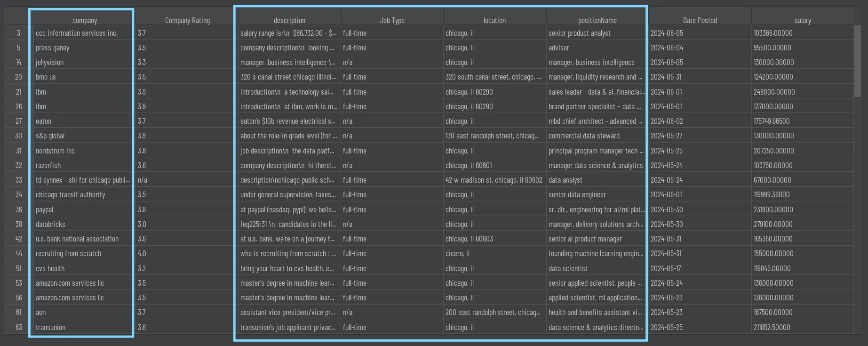Select the 'chicago, il 60601' location cell
The image size is (868, 346).
coord(494,165)
